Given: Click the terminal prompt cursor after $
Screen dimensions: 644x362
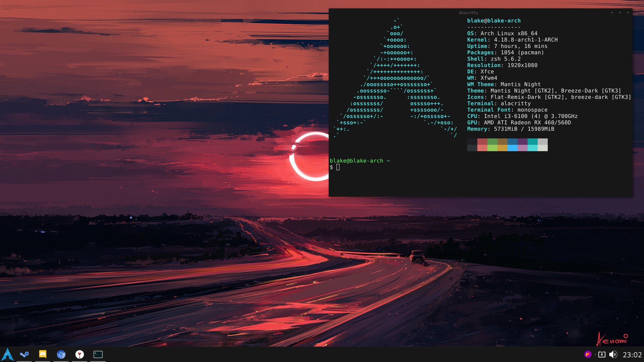Looking at the screenshot, I should tap(338, 167).
